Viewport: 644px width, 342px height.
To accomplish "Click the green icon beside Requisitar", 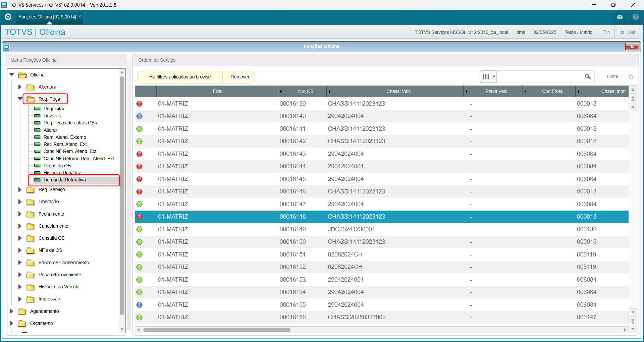I will (37, 109).
